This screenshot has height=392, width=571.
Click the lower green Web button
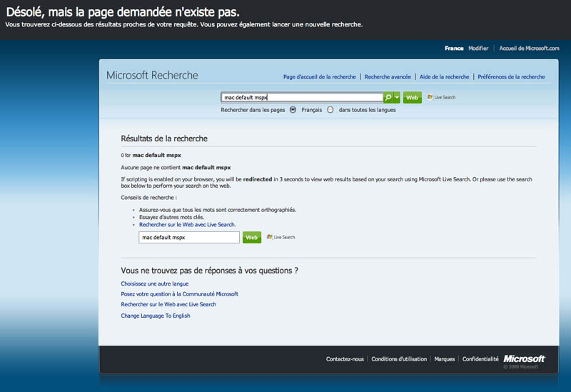coord(252,237)
